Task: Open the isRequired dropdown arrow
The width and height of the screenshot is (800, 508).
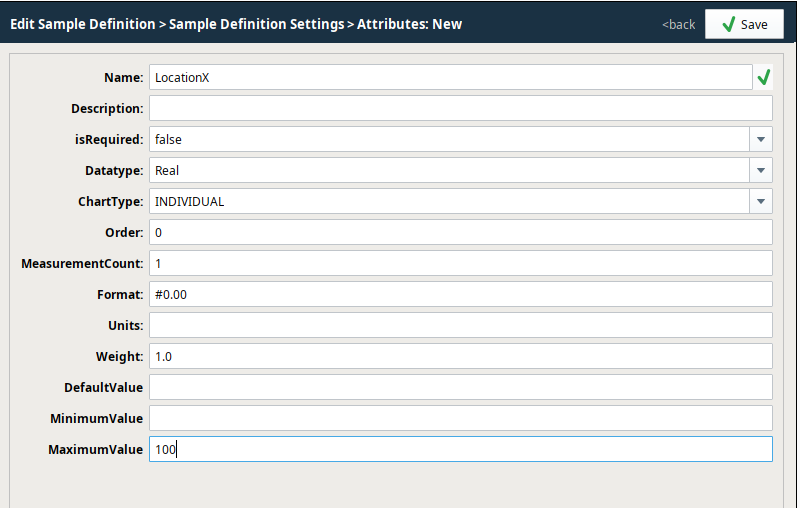Action: pyautogui.click(x=761, y=140)
